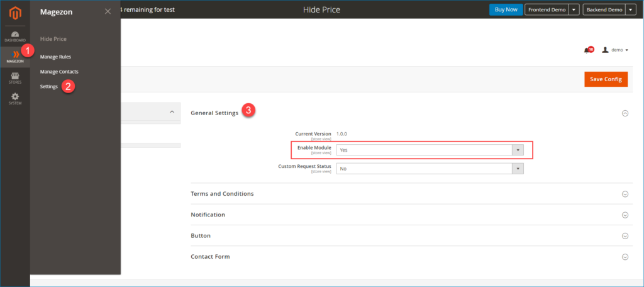Image resolution: width=644 pixels, height=287 pixels.
Task: Select Manage Contacts menu item
Action: (59, 72)
